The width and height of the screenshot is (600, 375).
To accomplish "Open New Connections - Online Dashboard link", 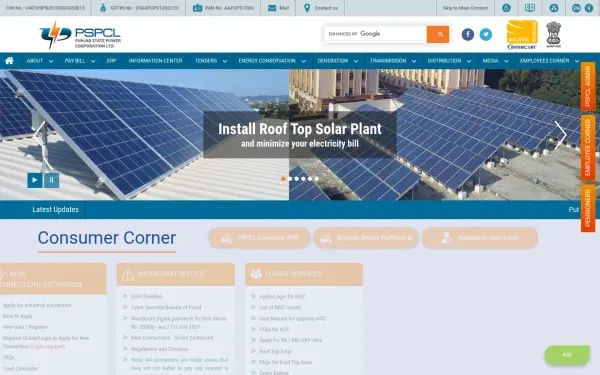I will pyautogui.click(x=172, y=338).
